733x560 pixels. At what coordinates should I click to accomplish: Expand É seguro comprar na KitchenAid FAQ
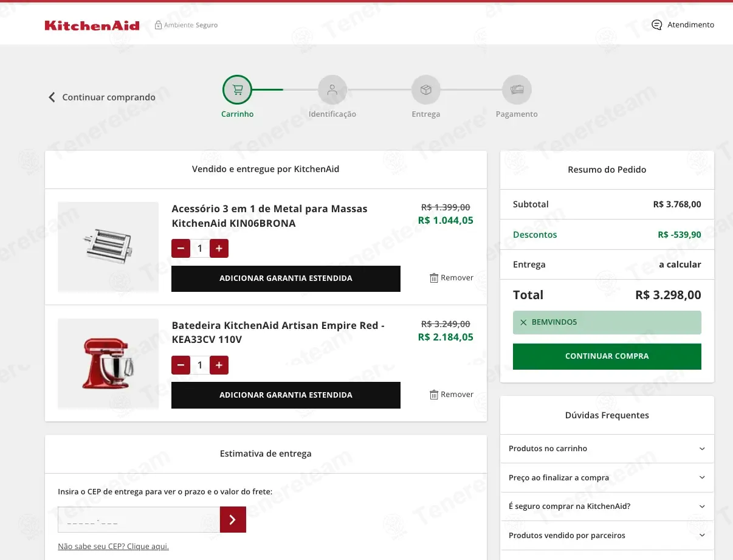pyautogui.click(x=607, y=506)
